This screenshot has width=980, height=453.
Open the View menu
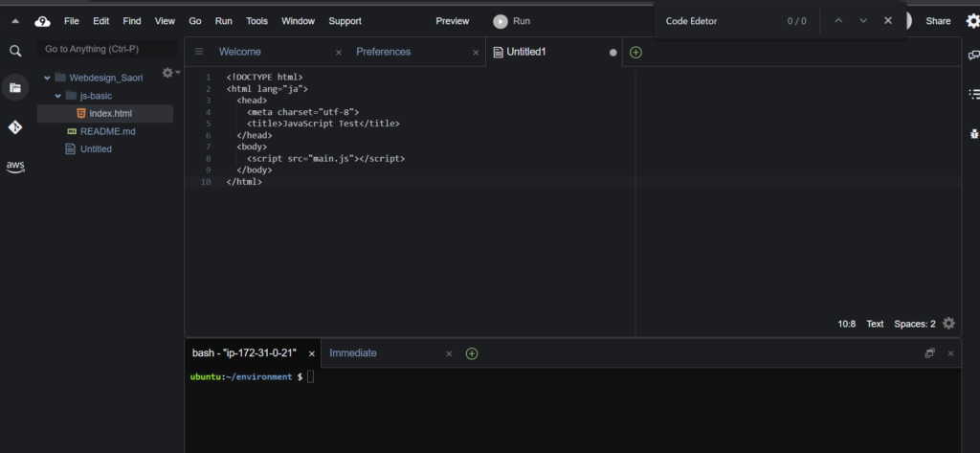(x=165, y=21)
